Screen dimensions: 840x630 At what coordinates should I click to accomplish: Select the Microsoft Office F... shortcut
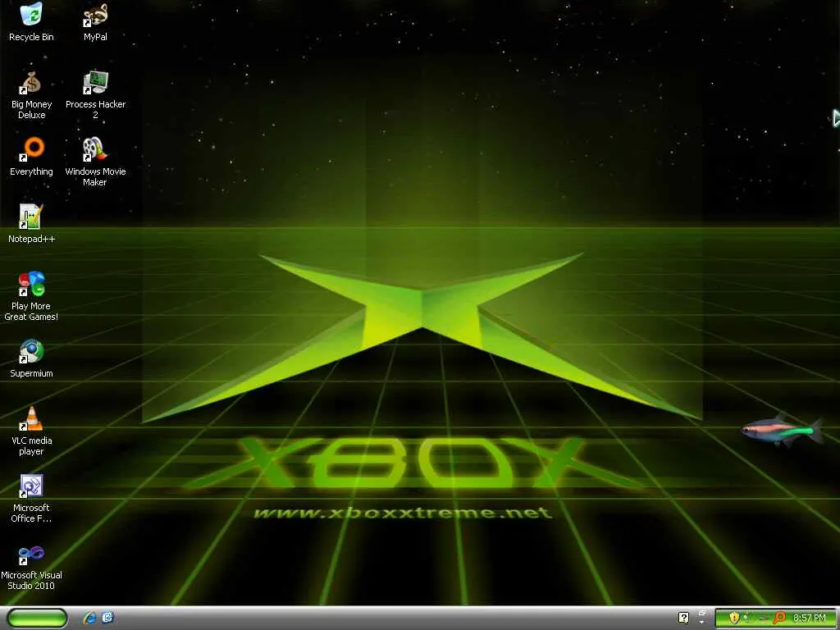[x=32, y=498]
